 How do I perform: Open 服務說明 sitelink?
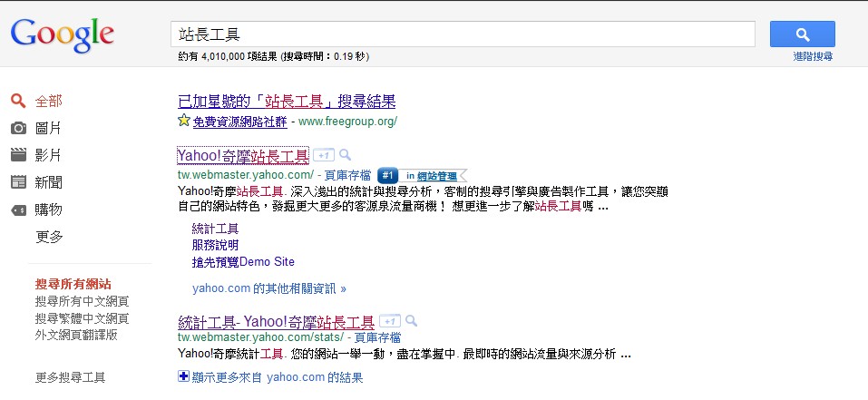tap(215, 245)
